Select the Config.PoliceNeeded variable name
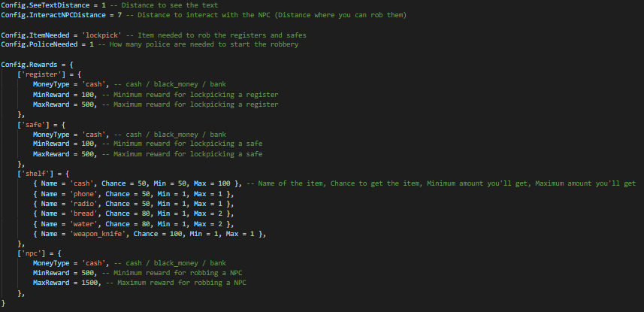This screenshot has width=644, height=312. click(41, 44)
